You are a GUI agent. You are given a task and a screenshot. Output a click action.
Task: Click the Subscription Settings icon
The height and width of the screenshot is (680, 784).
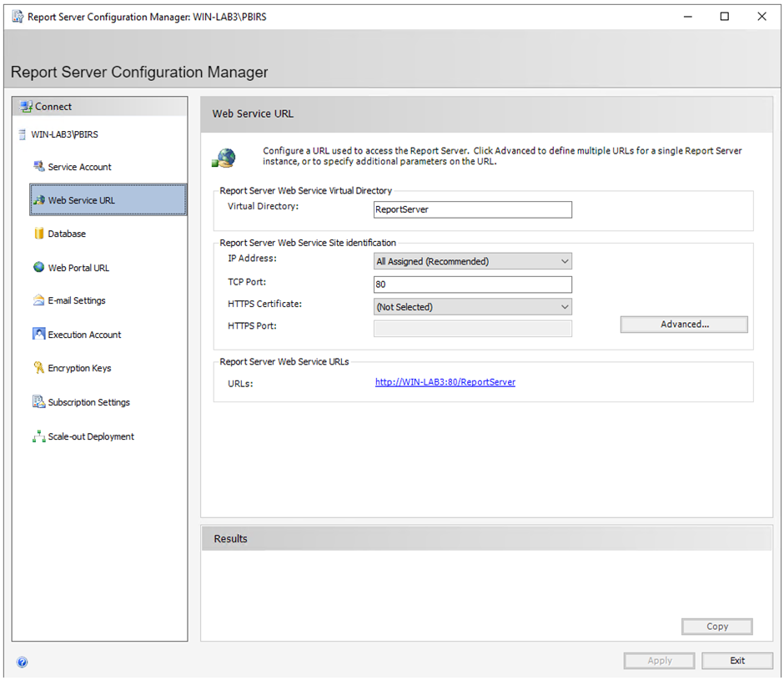click(39, 402)
